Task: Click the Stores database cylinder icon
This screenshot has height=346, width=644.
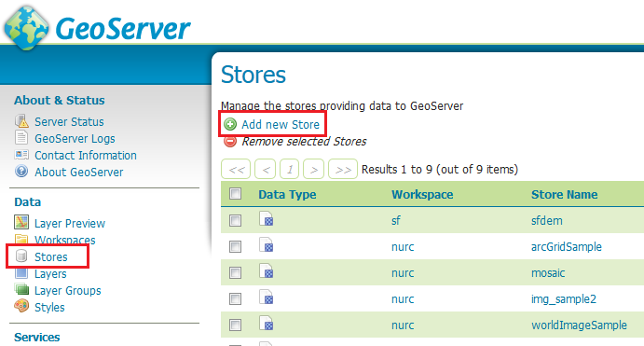Action: point(21,256)
